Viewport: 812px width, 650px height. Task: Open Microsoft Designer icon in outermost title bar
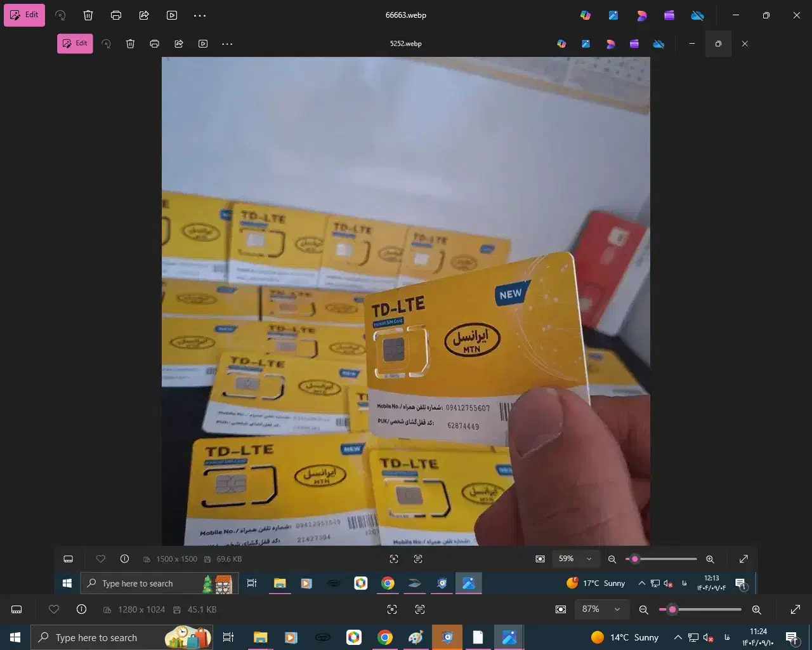[x=641, y=15]
